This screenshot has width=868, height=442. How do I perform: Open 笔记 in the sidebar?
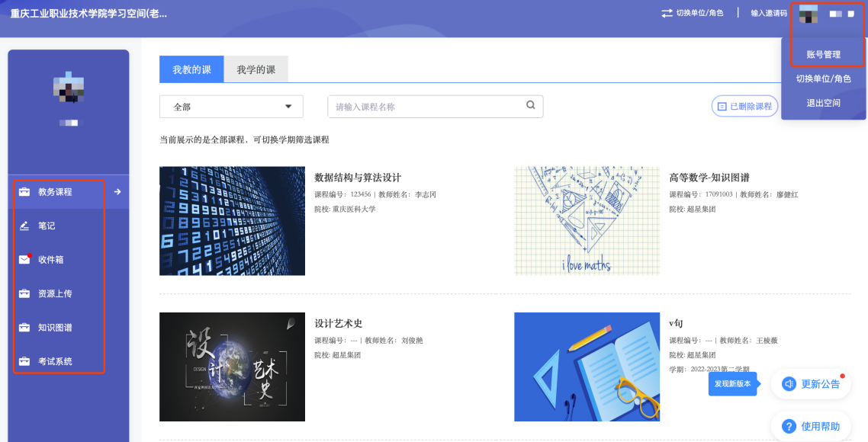coord(69,226)
